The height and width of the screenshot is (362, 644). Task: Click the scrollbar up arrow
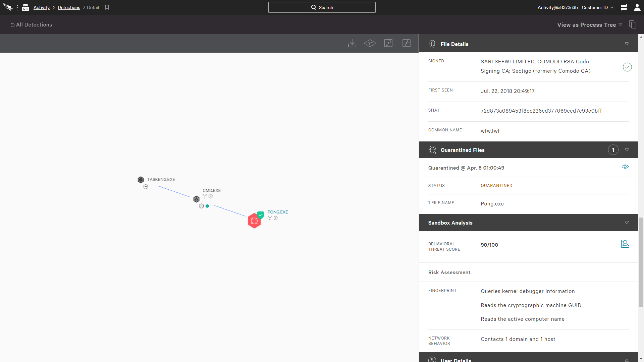click(x=641, y=37)
